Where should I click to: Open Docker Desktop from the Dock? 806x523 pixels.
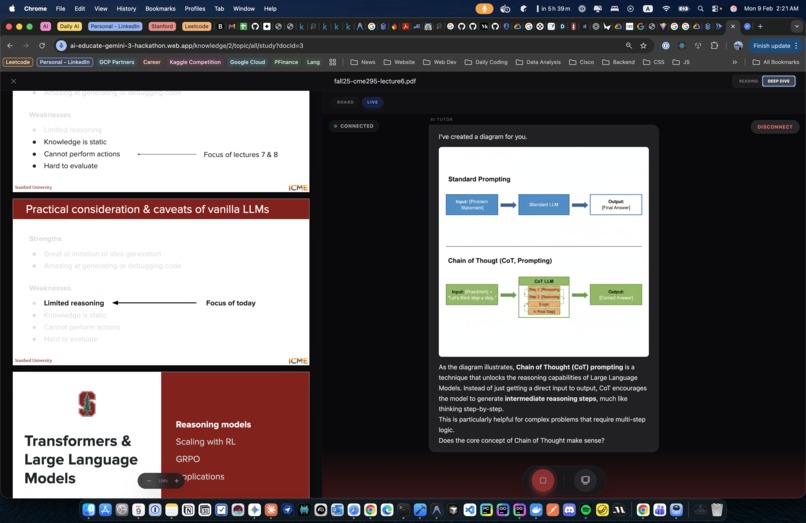[536, 510]
